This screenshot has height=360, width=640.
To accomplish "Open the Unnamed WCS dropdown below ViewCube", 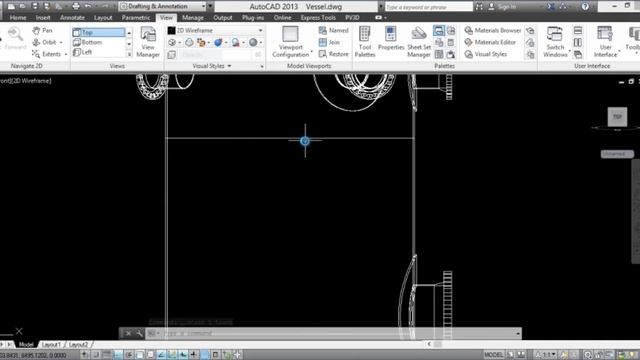I will [617, 154].
